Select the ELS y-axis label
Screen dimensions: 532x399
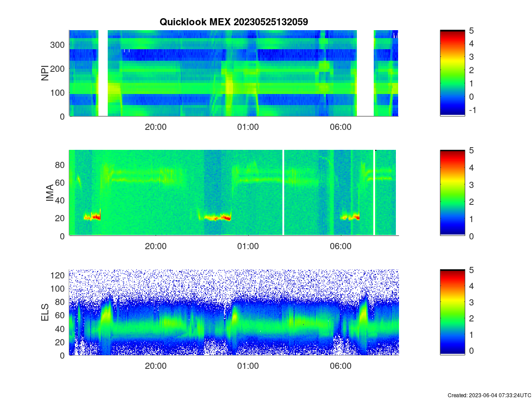click(x=45, y=313)
